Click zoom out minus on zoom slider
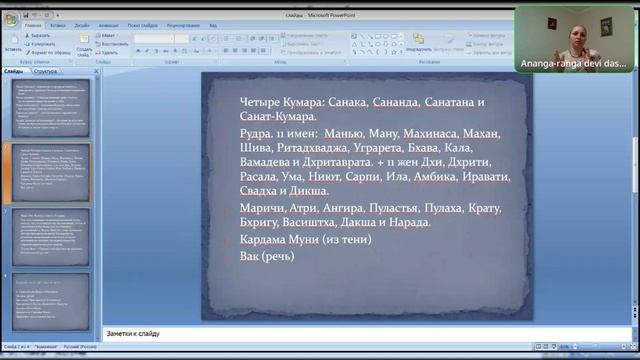The width and height of the screenshot is (640, 360). click(575, 347)
